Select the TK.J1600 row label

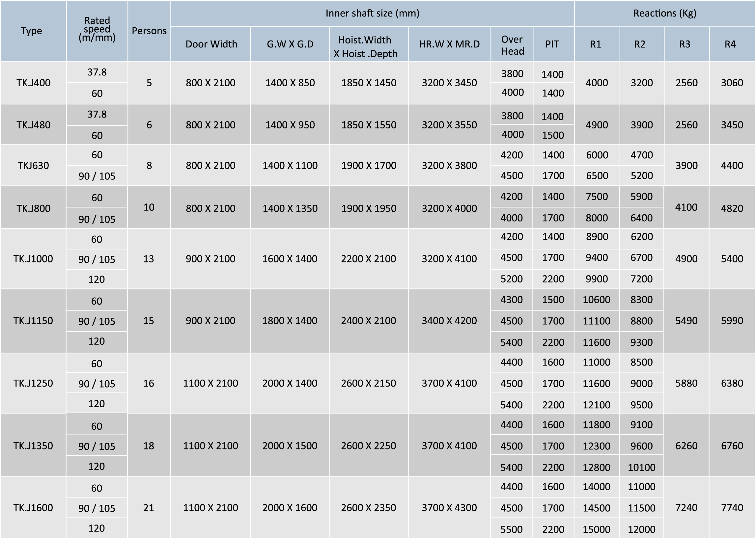33,507
